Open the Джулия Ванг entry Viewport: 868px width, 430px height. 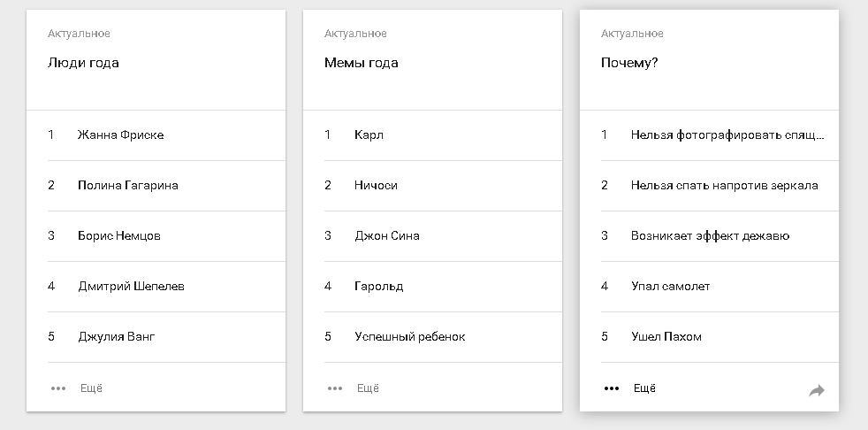click(117, 337)
